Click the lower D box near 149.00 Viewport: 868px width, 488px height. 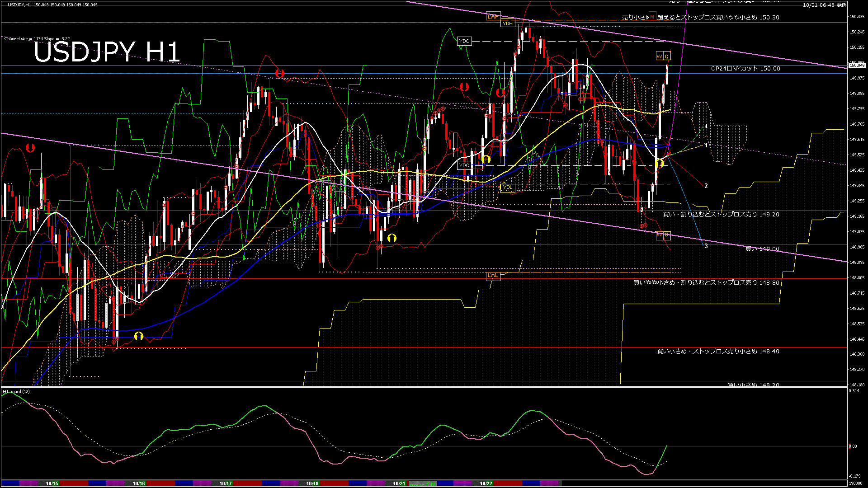[667, 235]
